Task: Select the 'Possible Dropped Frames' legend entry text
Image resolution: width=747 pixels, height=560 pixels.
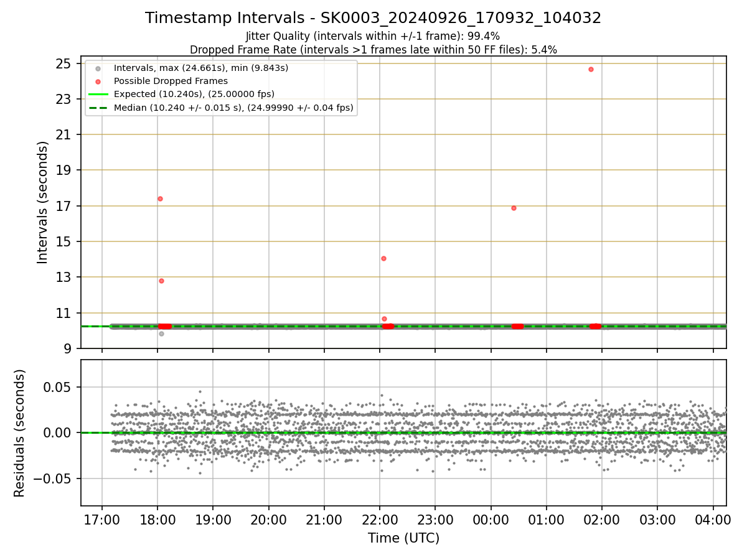Action: (171, 81)
